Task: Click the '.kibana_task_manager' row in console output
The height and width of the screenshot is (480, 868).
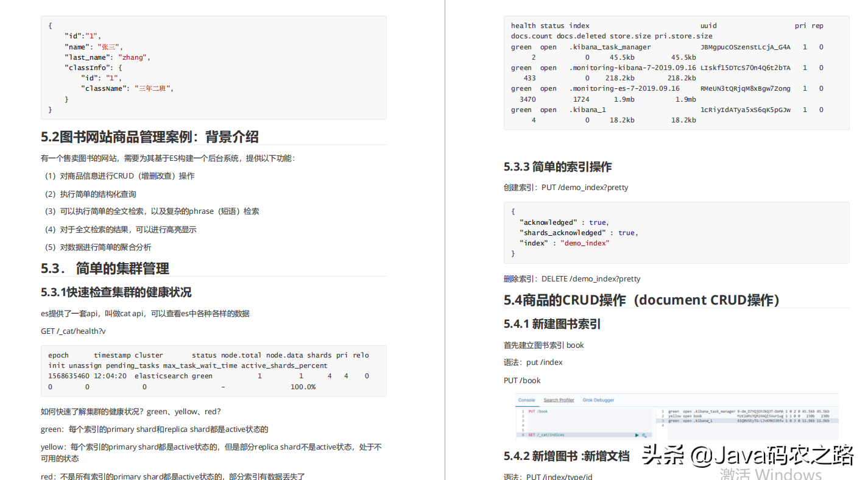Action: click(x=749, y=411)
